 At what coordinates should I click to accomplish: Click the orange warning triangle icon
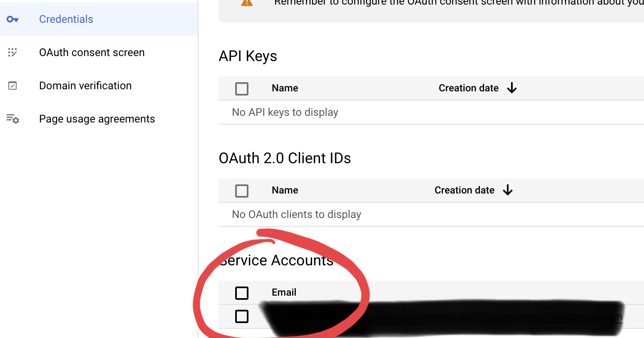[x=247, y=2]
